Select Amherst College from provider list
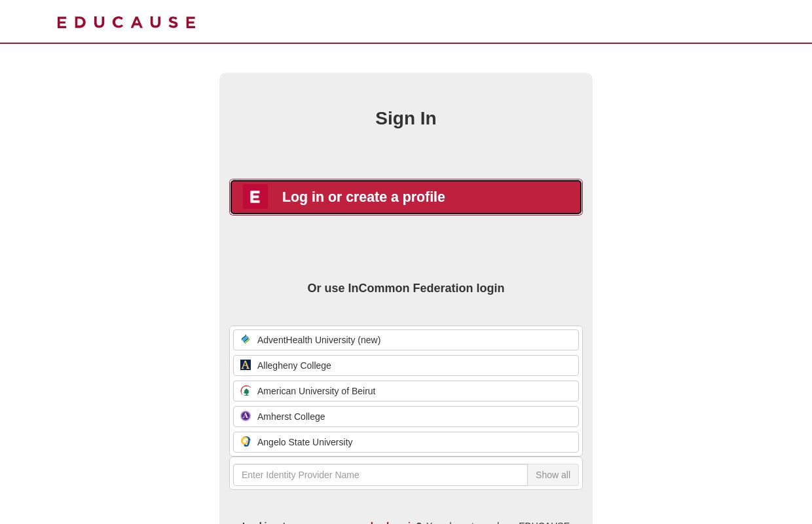This screenshot has height=524, width=812. click(406, 416)
